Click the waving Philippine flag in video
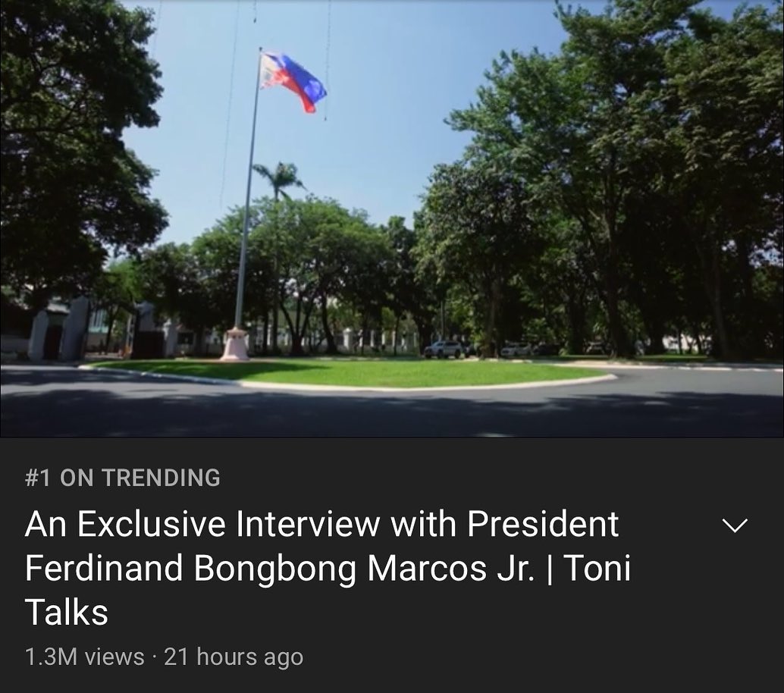The width and height of the screenshot is (784, 693). [x=293, y=80]
